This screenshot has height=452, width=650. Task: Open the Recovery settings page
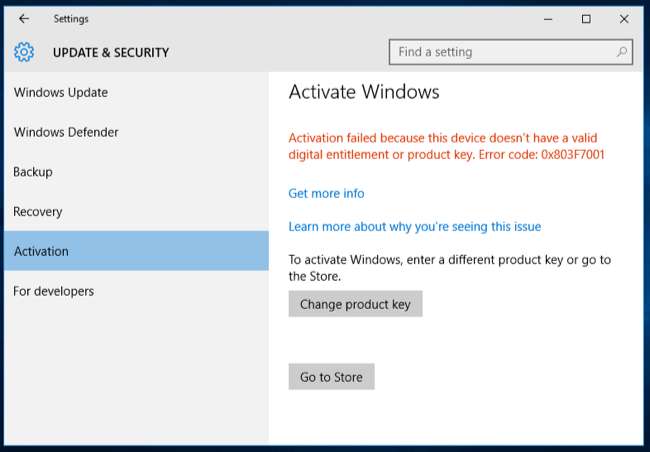pyautogui.click(x=38, y=212)
